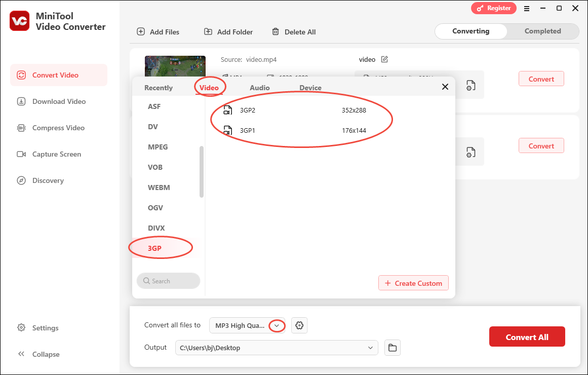This screenshot has height=375, width=588.
Task: Close the format selection popup
Action: click(x=445, y=87)
